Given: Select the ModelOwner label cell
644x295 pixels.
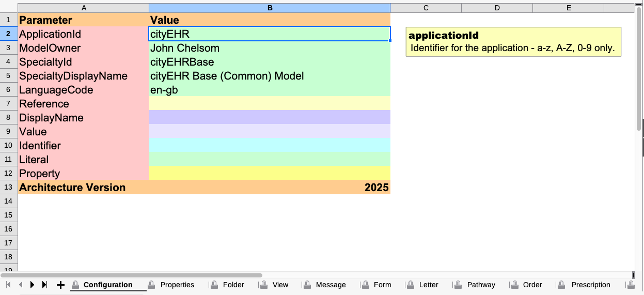Looking at the screenshot, I should click(x=84, y=48).
